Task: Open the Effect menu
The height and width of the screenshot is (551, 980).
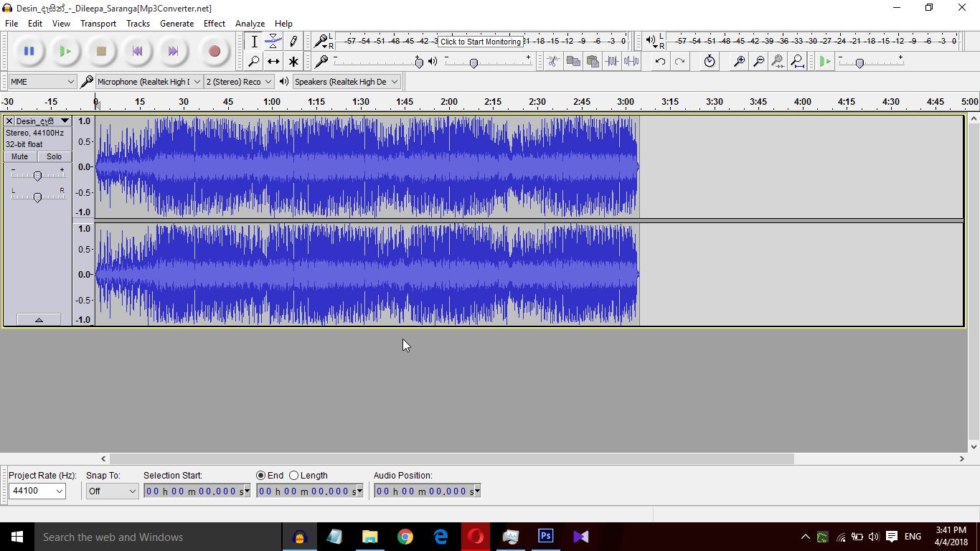Action: [x=214, y=23]
